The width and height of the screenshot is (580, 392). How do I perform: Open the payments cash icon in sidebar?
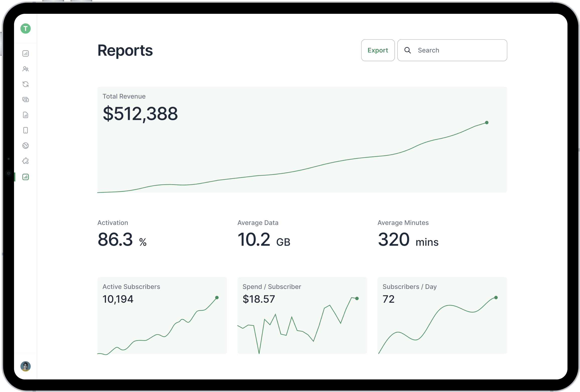point(26,100)
